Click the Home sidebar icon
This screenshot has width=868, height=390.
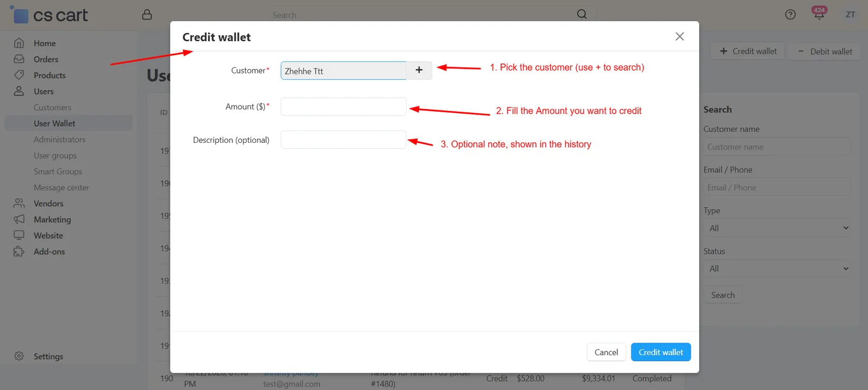tap(19, 43)
